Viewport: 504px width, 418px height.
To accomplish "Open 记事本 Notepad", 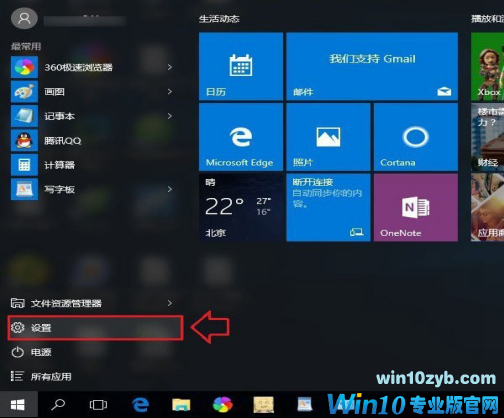I will click(x=92, y=116).
